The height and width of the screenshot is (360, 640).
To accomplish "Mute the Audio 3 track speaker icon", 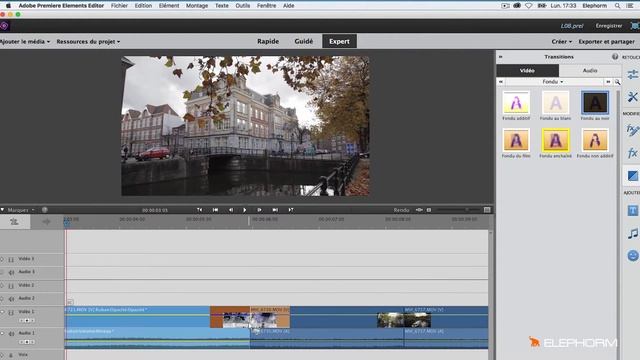I will (x=11, y=272).
